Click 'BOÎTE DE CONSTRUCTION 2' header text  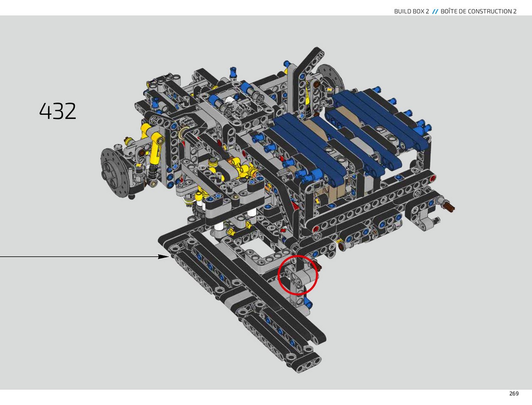click(x=478, y=11)
